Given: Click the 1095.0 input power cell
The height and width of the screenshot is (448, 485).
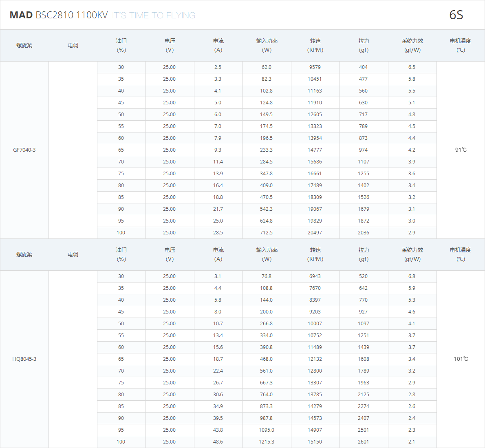Looking at the screenshot, I should (266, 430).
